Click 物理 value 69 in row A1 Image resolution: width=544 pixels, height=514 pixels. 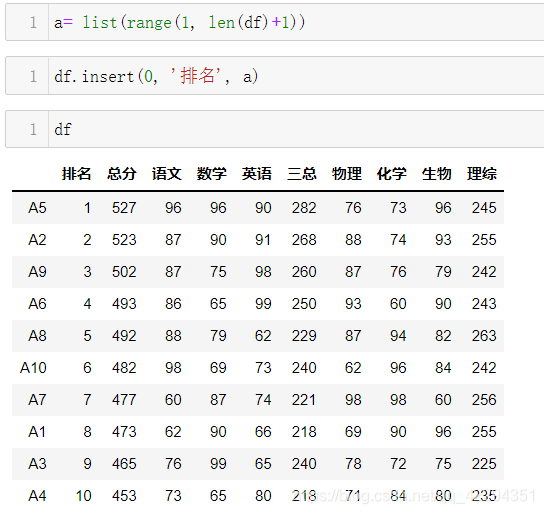tap(354, 432)
